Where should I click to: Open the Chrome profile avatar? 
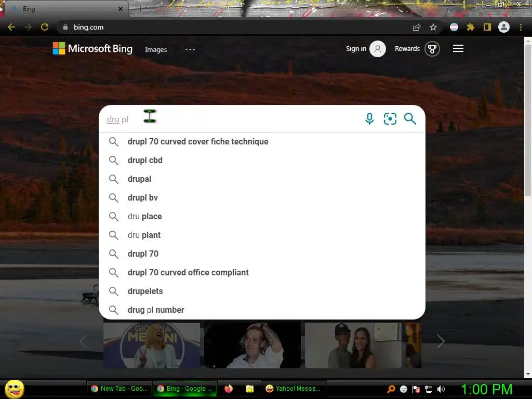pyautogui.click(x=504, y=27)
